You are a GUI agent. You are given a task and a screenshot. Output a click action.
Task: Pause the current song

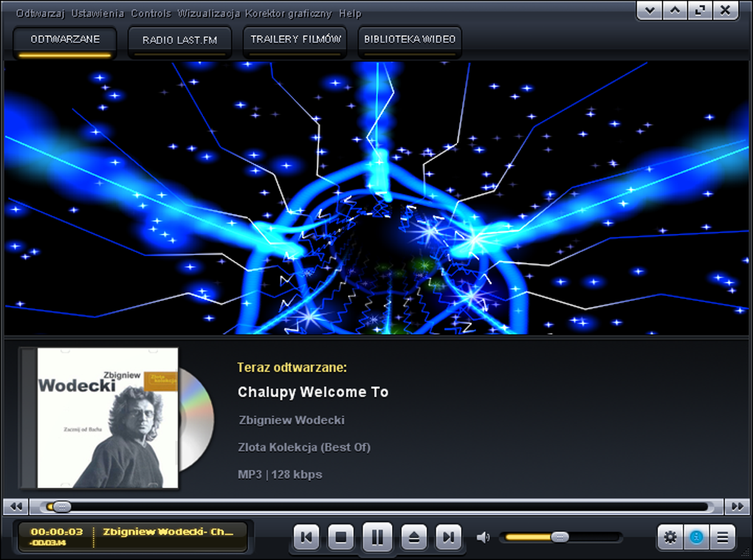377,537
